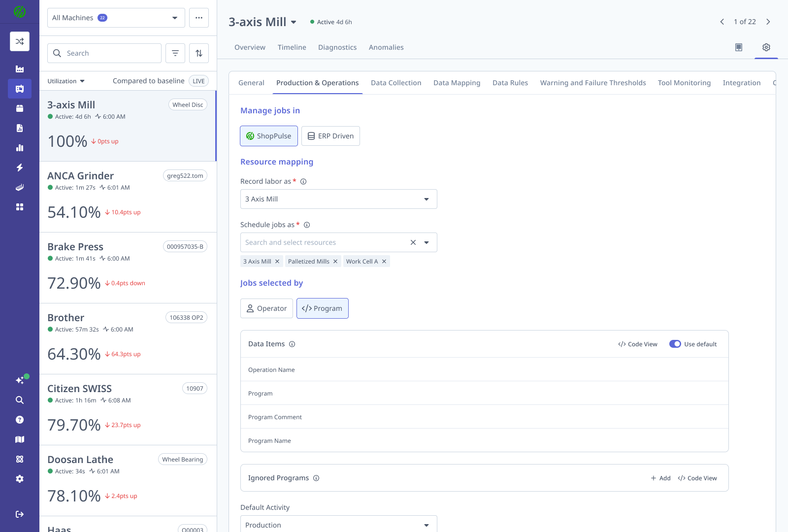Open the Default Activity Production dropdown

[426, 525]
